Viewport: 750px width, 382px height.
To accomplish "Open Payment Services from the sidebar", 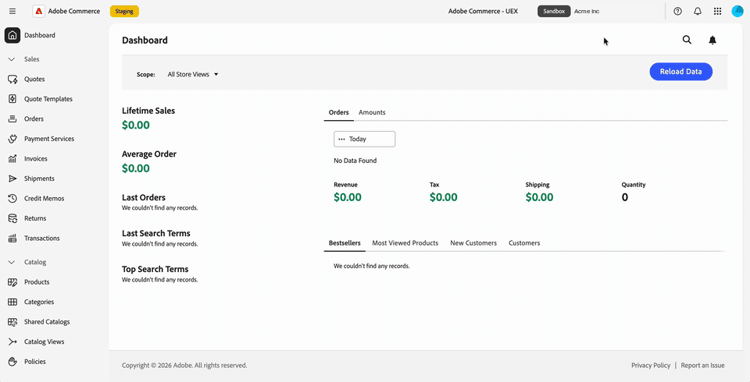I will (49, 139).
